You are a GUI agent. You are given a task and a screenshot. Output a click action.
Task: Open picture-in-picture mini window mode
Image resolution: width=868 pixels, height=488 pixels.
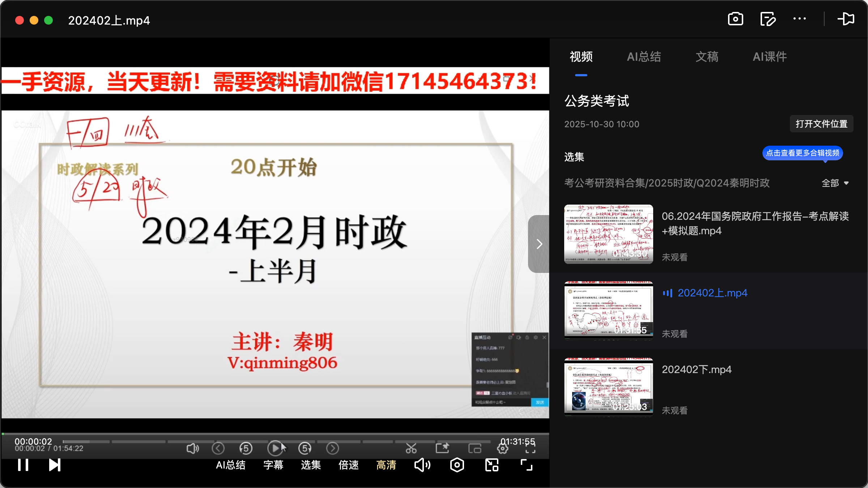(475, 448)
